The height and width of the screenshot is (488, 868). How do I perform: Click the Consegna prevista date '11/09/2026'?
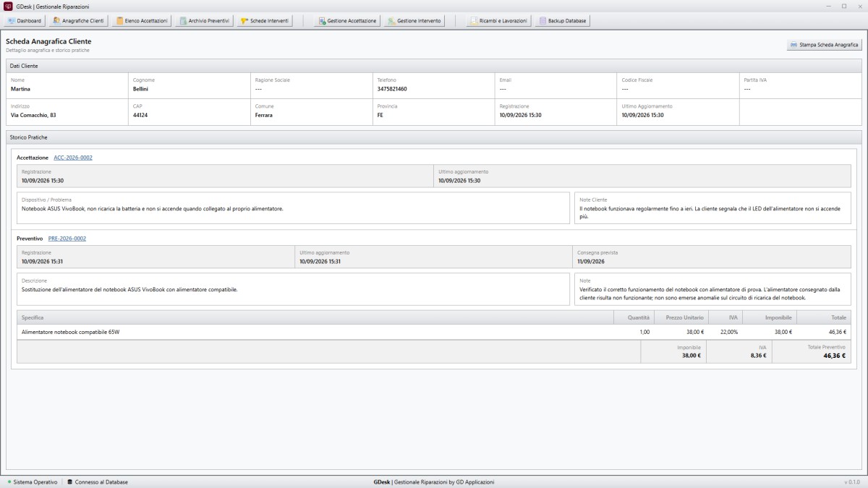pyautogui.click(x=592, y=261)
